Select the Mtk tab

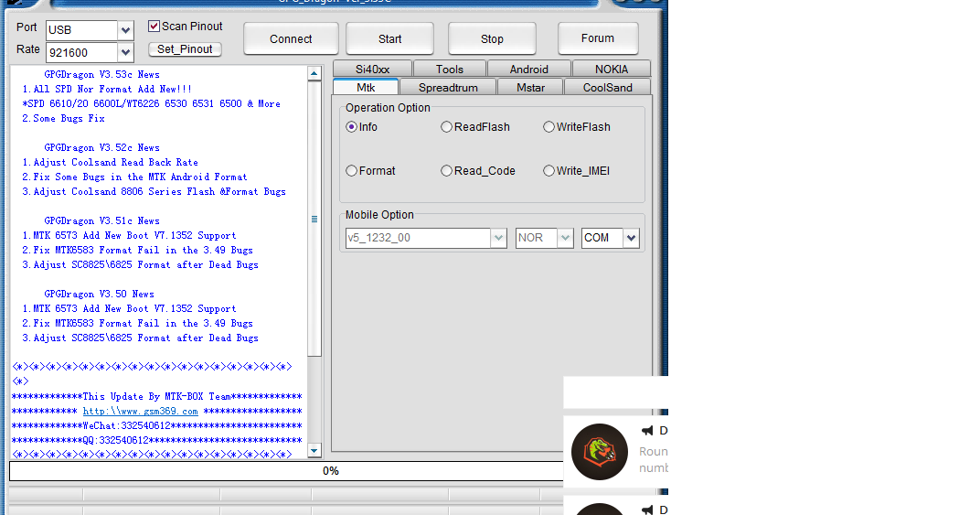tap(366, 87)
